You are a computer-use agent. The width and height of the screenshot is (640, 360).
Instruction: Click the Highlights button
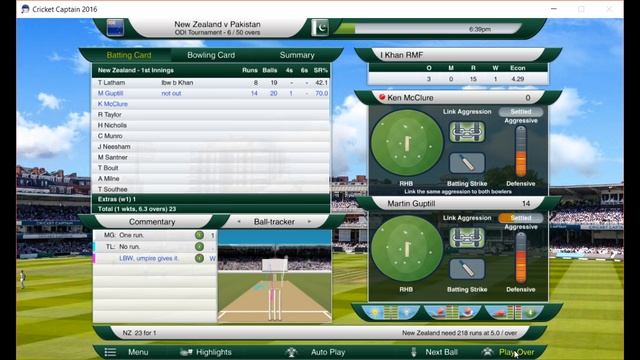pyautogui.click(x=213, y=352)
